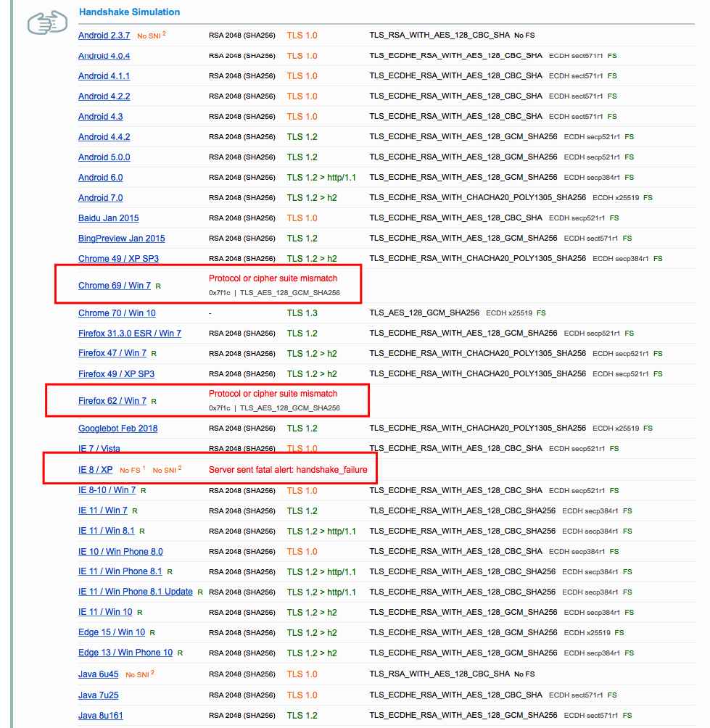710x728 pixels.
Task: Open the Android 2.3.7 client link
Action: click(104, 36)
